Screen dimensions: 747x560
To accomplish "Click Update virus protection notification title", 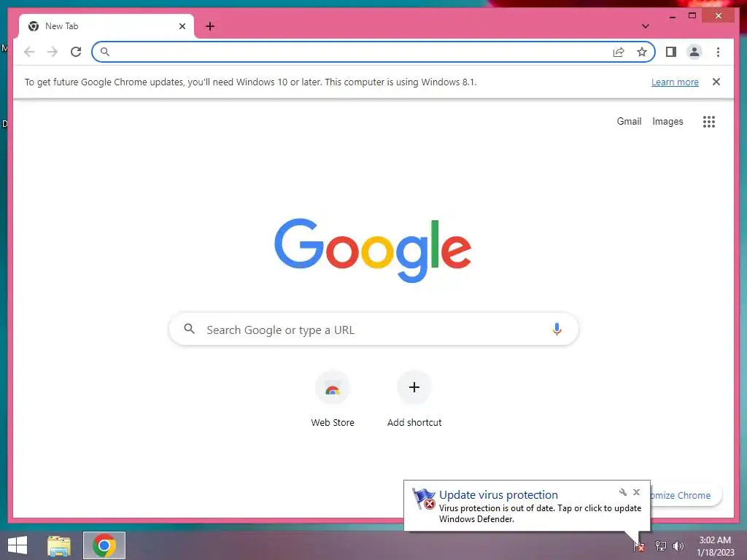I will tap(498, 495).
